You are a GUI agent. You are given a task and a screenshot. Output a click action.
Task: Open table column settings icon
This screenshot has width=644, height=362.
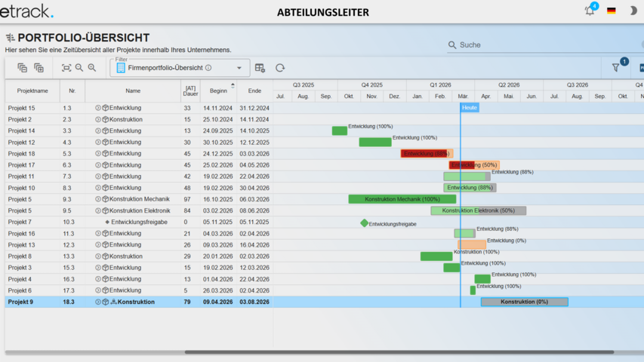260,68
